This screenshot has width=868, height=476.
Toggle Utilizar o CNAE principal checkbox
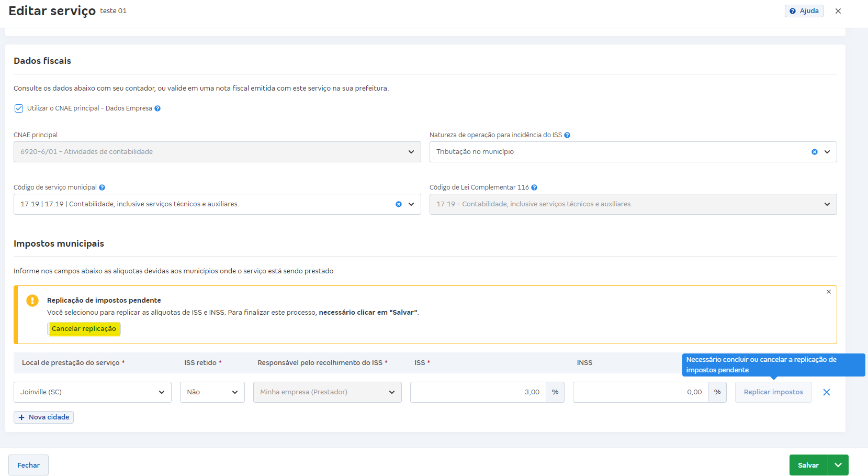coord(19,108)
